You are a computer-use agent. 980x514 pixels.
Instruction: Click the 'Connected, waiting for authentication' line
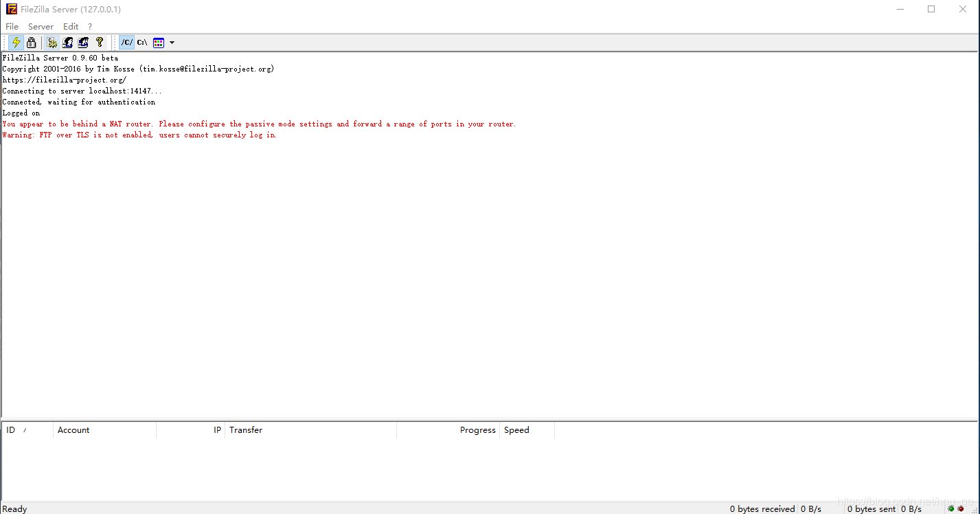click(x=79, y=102)
